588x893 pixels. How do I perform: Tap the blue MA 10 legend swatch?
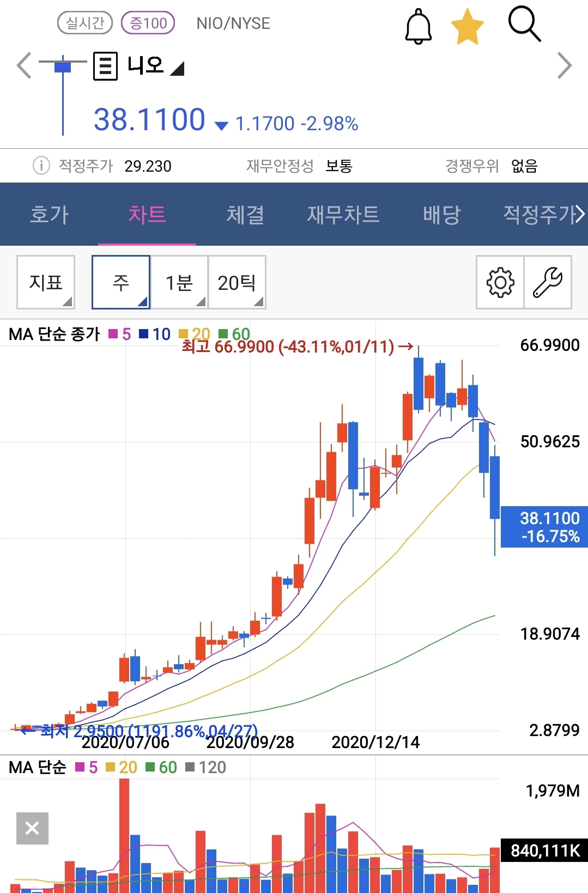point(144,333)
